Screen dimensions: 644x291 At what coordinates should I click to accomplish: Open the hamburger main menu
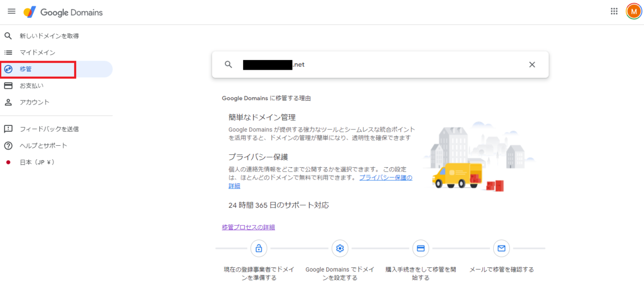(11, 11)
